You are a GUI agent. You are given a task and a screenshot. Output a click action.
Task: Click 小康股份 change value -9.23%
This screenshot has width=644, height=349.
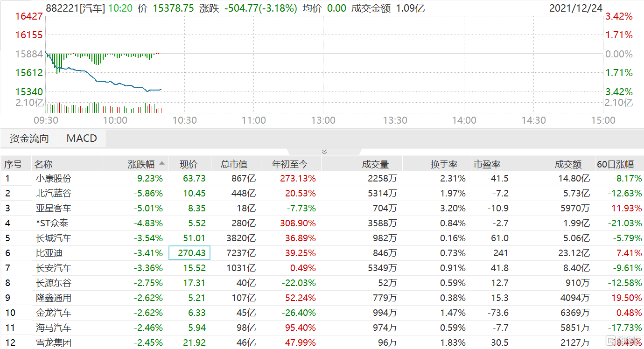pos(149,178)
